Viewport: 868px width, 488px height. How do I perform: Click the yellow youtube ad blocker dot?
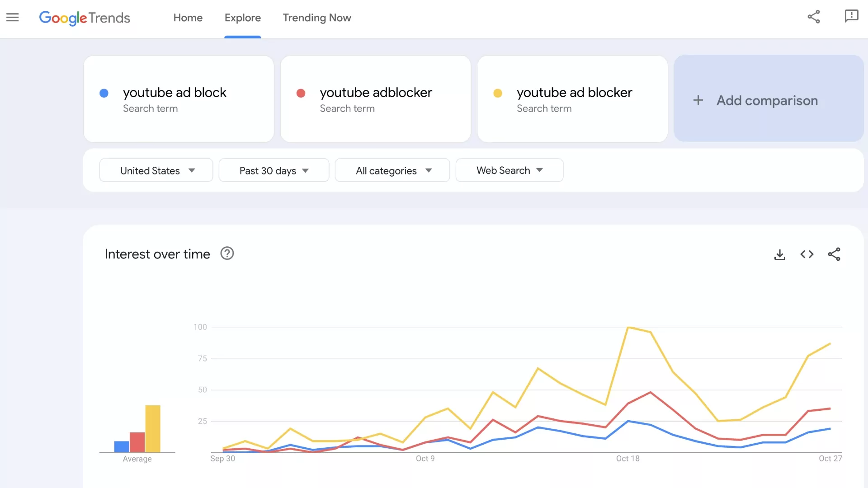(x=497, y=93)
